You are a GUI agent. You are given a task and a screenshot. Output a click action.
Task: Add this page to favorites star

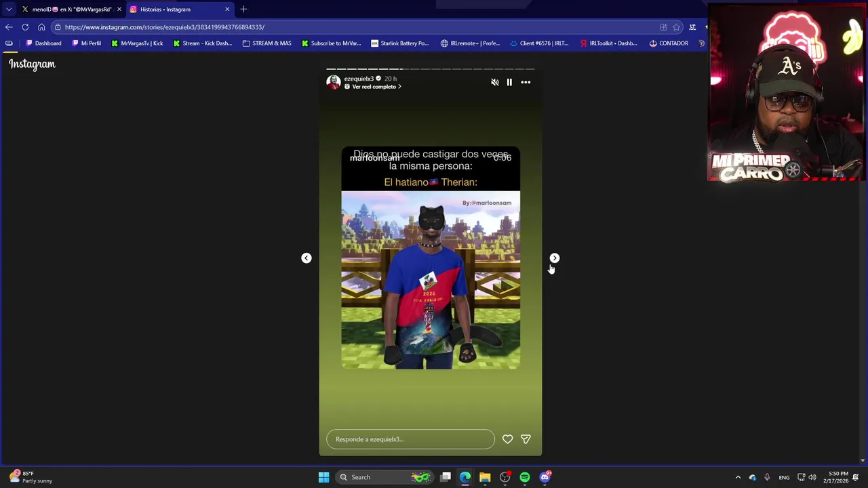[x=676, y=27]
